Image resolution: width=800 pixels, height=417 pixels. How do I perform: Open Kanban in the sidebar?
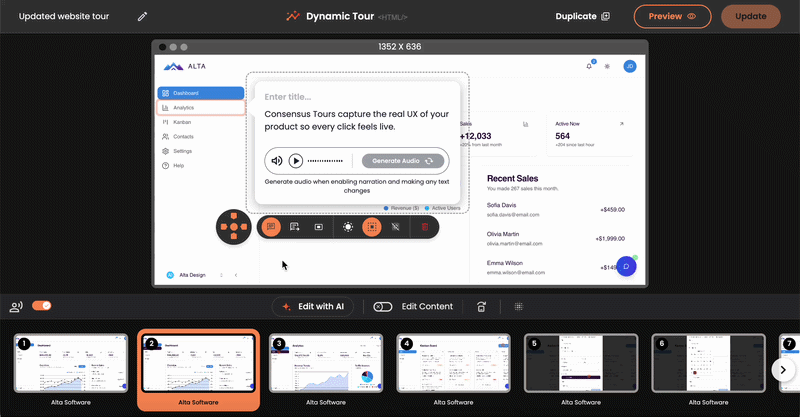[182, 122]
